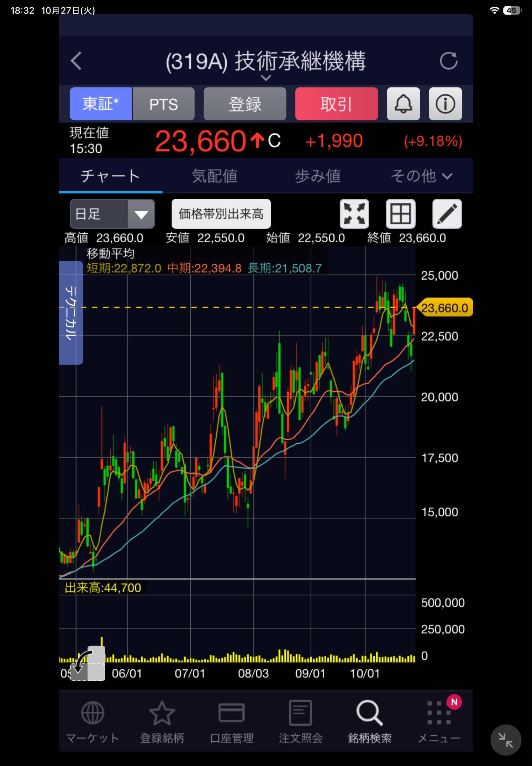
Task: Refresh the stock quote
Action: (x=448, y=61)
